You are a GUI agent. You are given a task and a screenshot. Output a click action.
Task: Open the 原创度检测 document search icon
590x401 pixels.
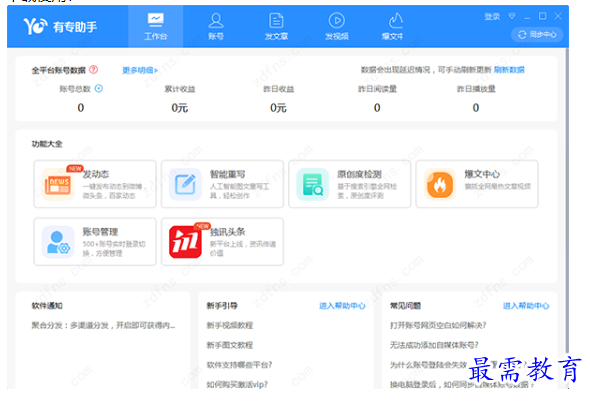312,184
